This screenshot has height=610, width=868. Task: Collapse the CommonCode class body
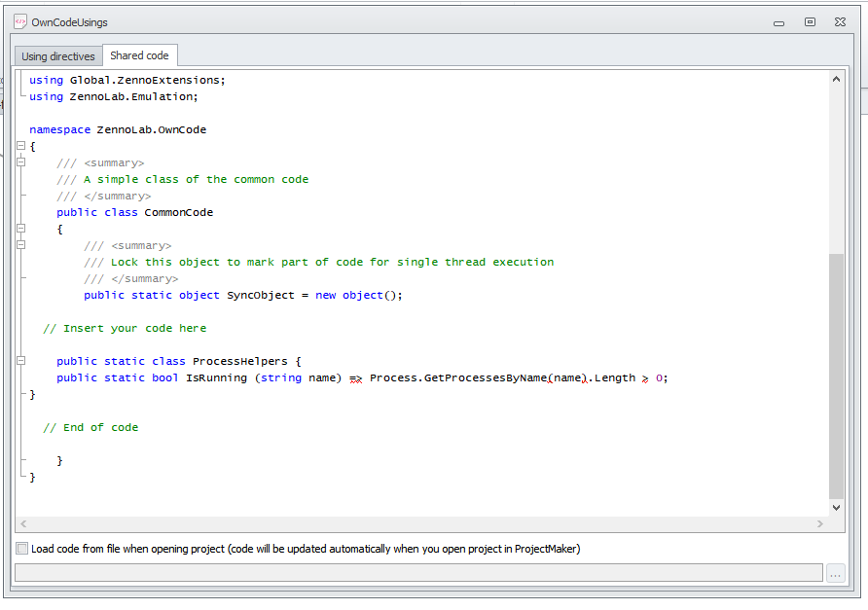pos(21,228)
